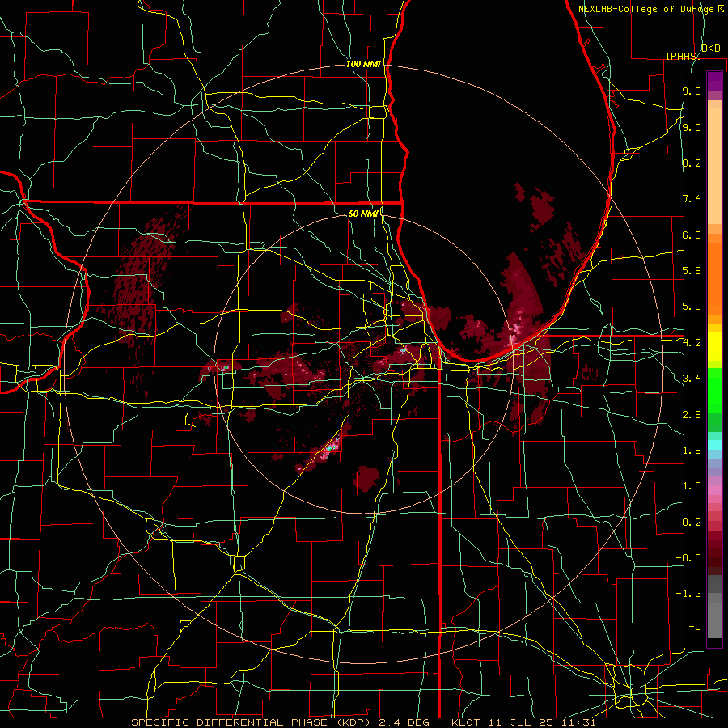Click the 5.8 scale value
The image size is (728, 728).
(x=692, y=271)
